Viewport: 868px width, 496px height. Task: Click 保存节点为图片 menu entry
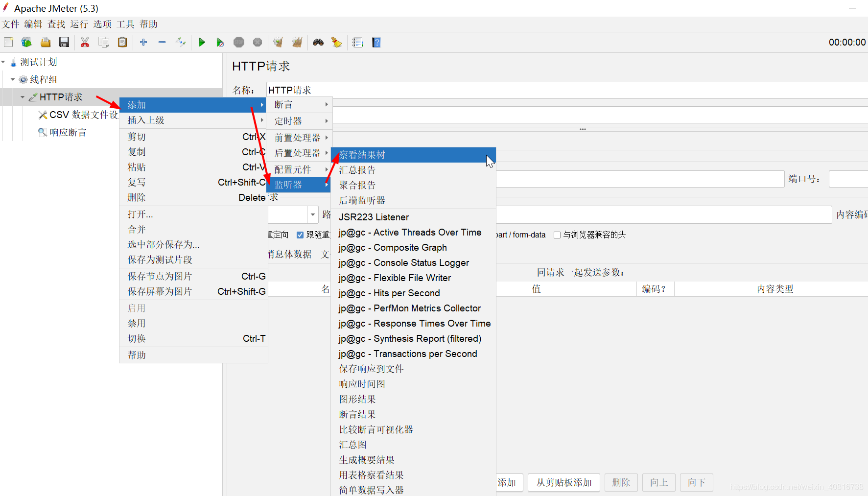[193, 276]
